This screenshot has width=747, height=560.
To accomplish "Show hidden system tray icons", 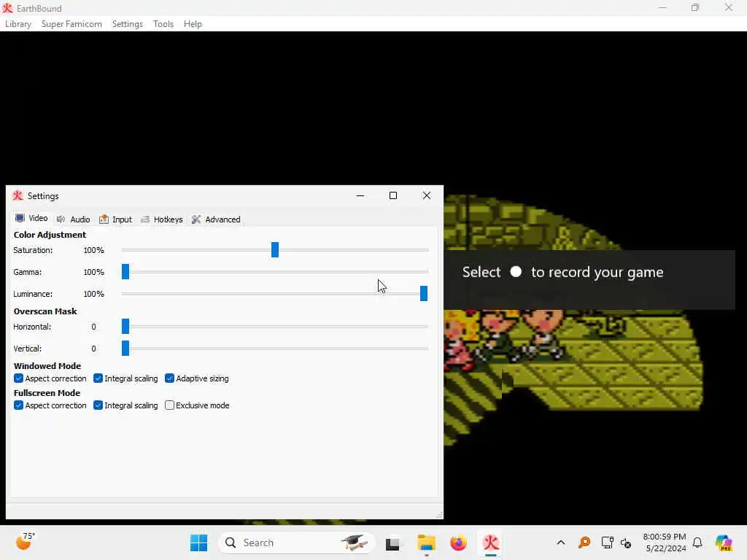I will [x=561, y=542].
